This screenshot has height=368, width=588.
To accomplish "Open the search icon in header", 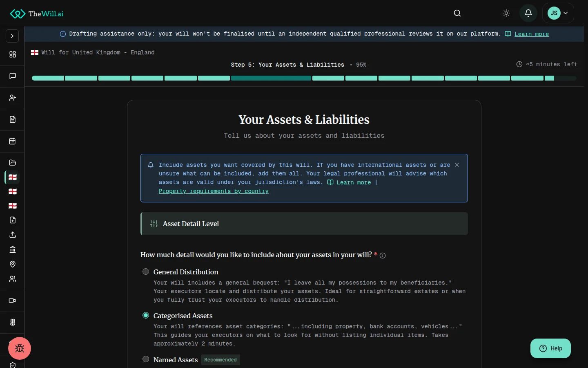I will (457, 13).
